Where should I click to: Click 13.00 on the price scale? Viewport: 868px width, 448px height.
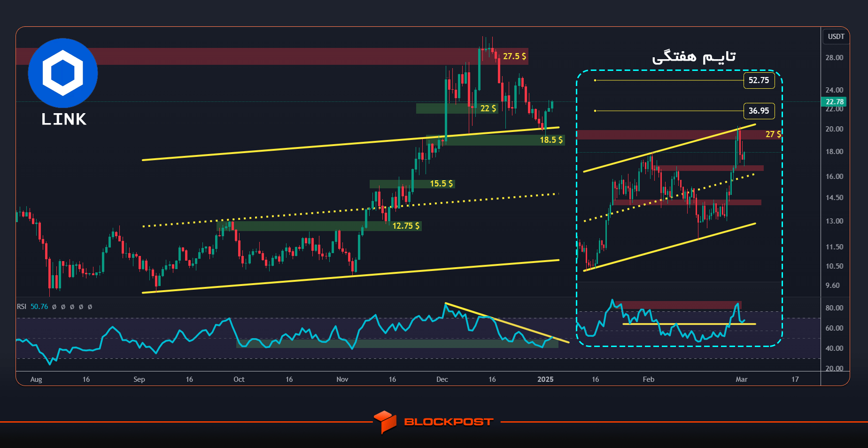(835, 221)
